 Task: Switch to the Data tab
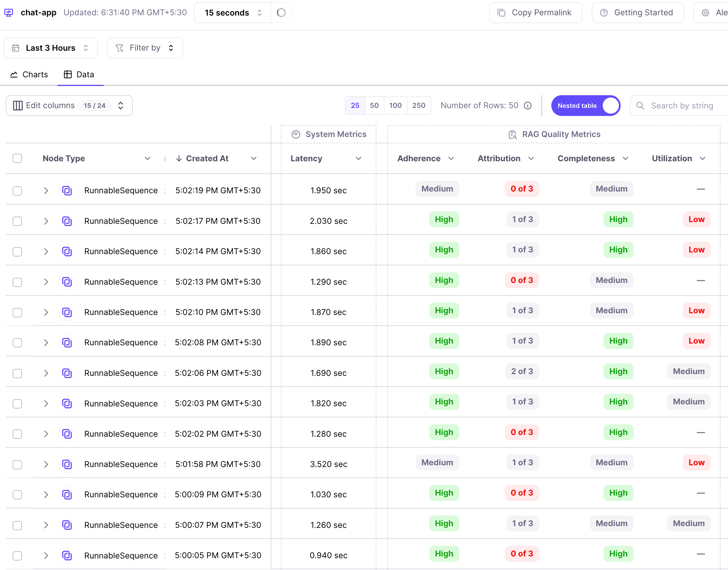point(79,74)
